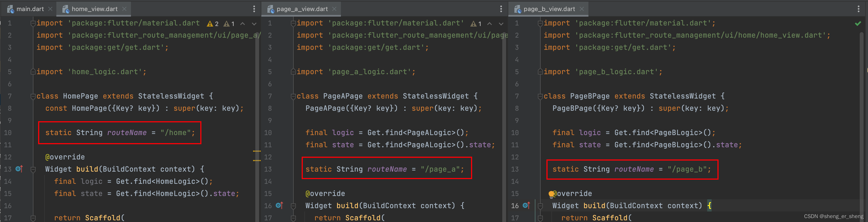
Task: Click Dart file icon on page_b_view.dart tab
Action: tap(518, 9)
